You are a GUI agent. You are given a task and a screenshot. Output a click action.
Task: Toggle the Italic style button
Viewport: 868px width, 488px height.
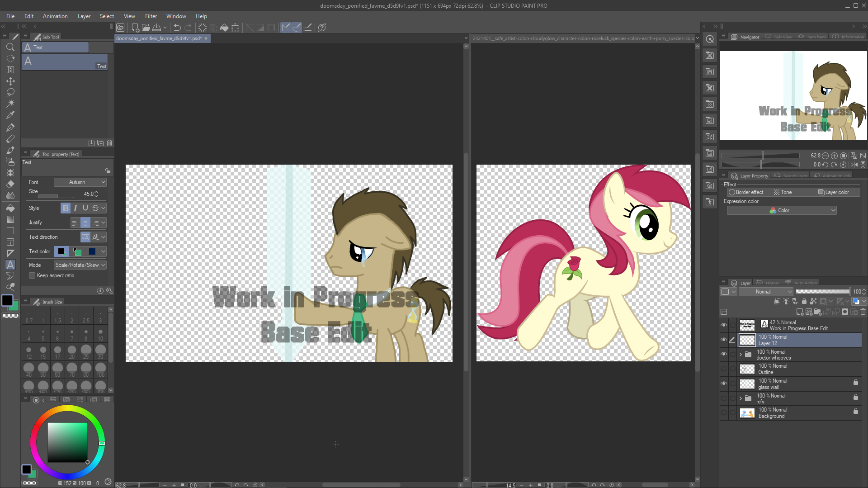pos(75,208)
